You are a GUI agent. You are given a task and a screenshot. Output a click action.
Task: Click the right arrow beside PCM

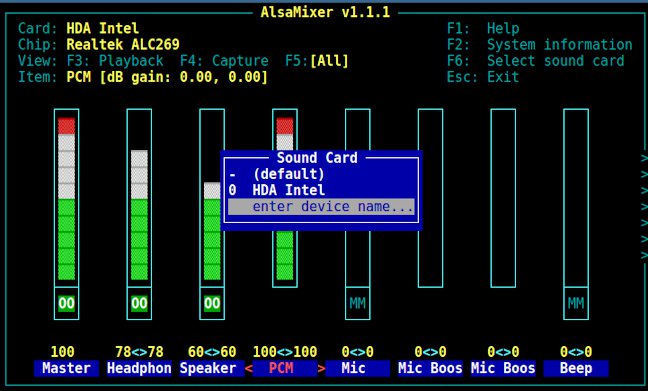(321, 368)
